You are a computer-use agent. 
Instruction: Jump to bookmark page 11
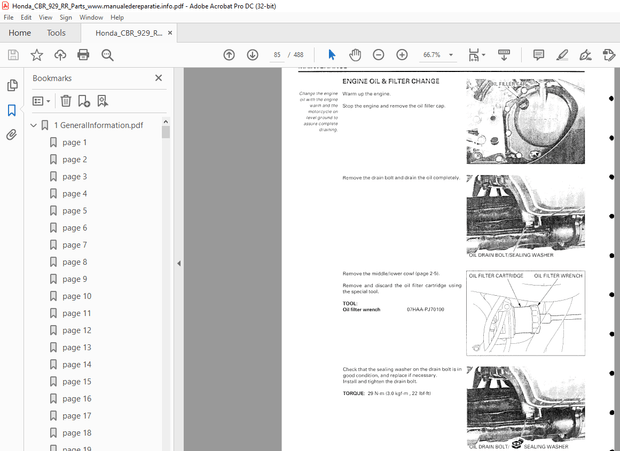point(77,313)
